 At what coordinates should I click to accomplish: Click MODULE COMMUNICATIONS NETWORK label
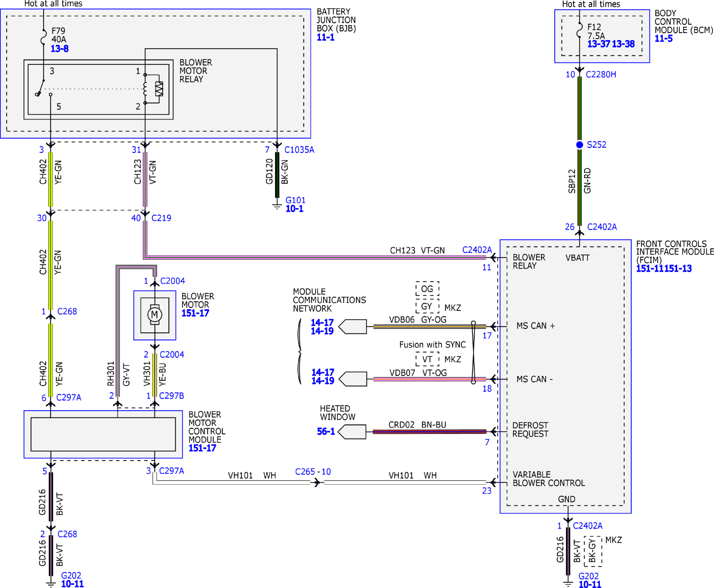coord(329,300)
